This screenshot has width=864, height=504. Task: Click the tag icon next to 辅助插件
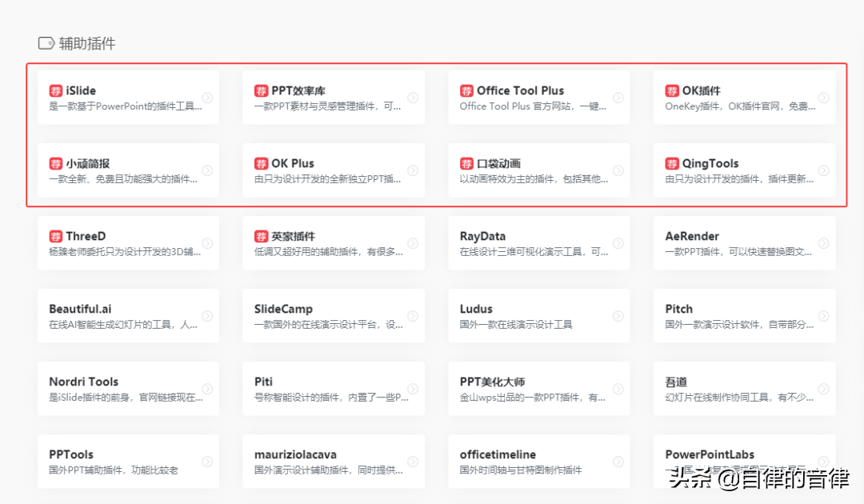(x=46, y=43)
